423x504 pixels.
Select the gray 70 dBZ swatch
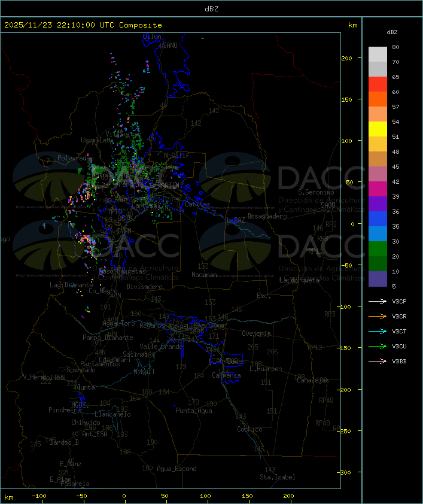[378, 69]
